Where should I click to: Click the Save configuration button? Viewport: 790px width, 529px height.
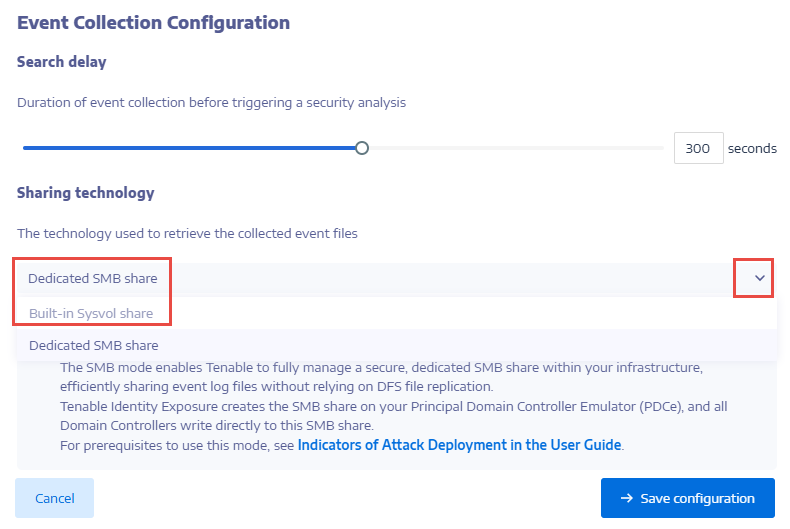coord(687,498)
